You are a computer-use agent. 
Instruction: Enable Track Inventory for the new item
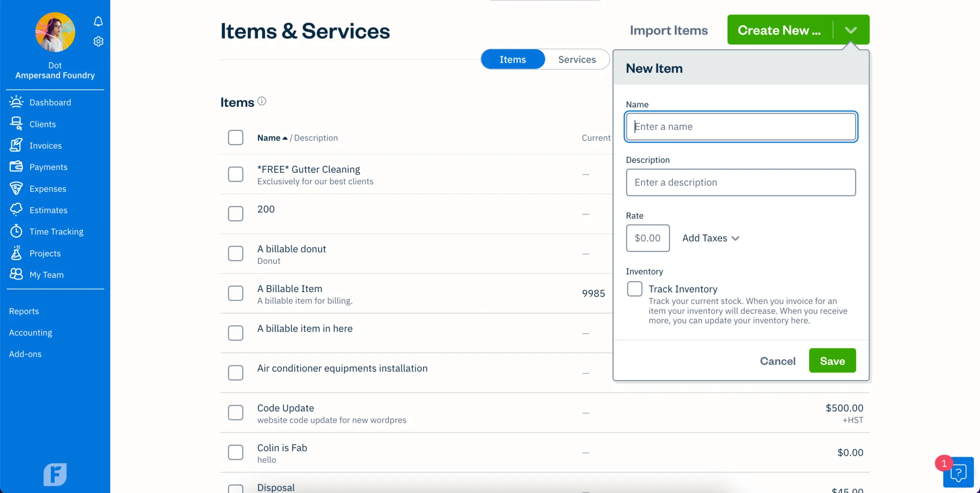[635, 288]
